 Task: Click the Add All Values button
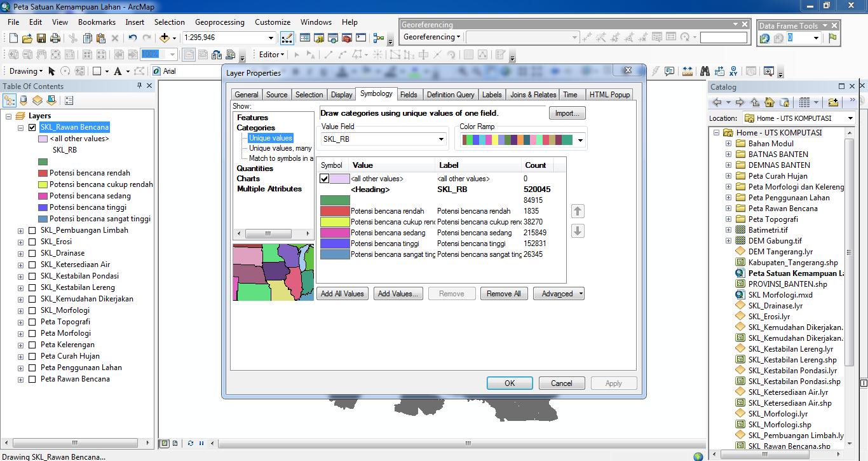pos(342,294)
